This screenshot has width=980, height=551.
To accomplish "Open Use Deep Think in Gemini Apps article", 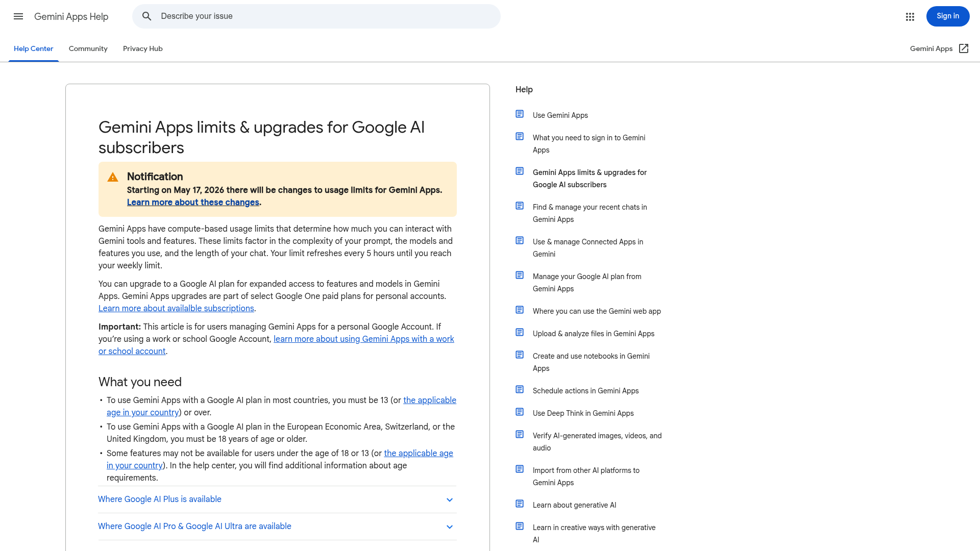I will [x=583, y=413].
